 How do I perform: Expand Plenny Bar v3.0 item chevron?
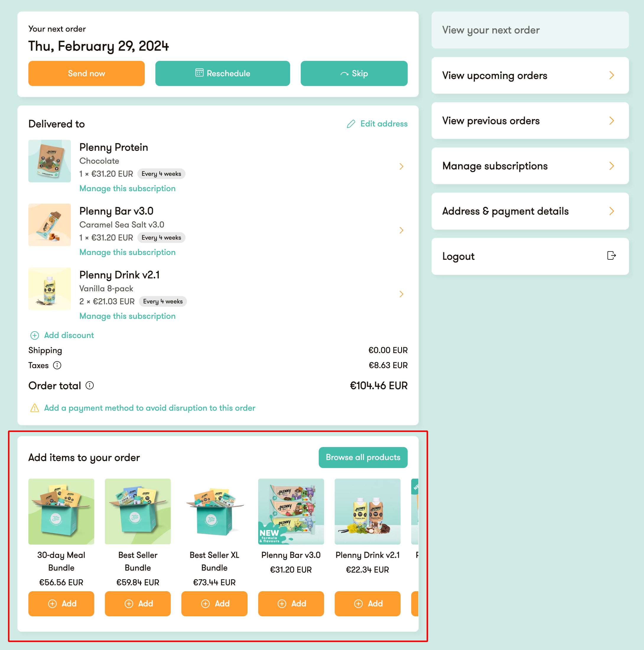pyautogui.click(x=401, y=230)
